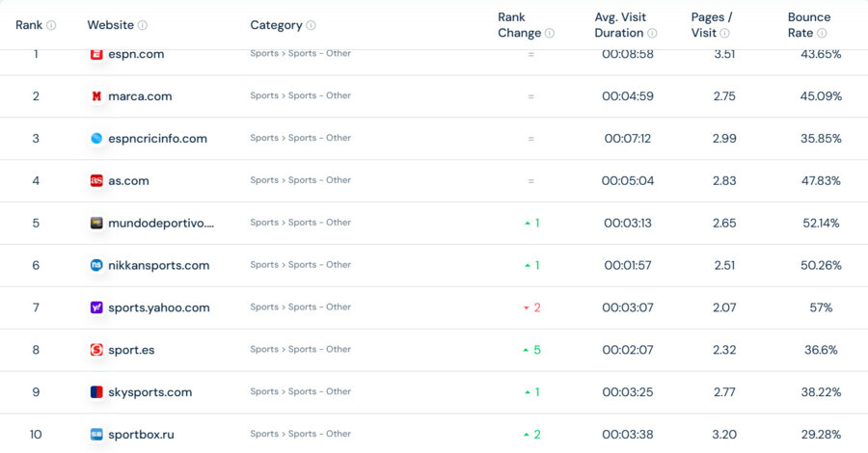The image size is (868, 453).
Task: Sort by Avg. Visit Duration header
Action: 620,25
